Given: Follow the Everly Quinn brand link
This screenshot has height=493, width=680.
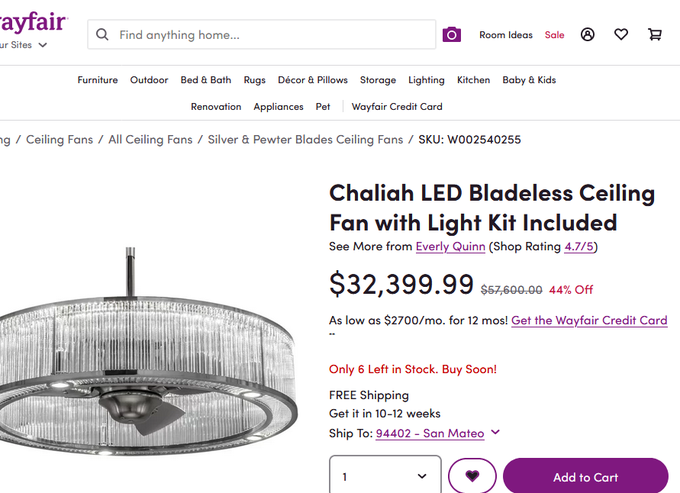Looking at the screenshot, I should 450,246.
